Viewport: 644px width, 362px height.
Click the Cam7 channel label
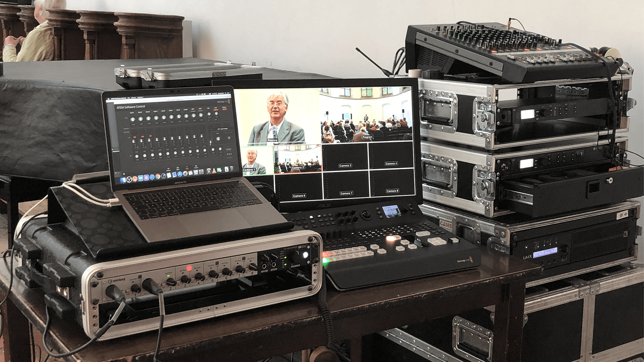178,110
